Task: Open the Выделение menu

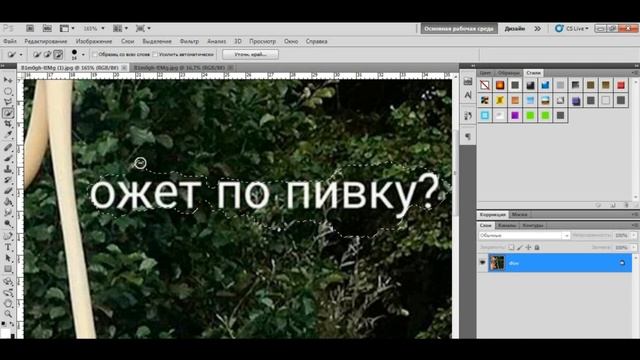Action: 157,41
